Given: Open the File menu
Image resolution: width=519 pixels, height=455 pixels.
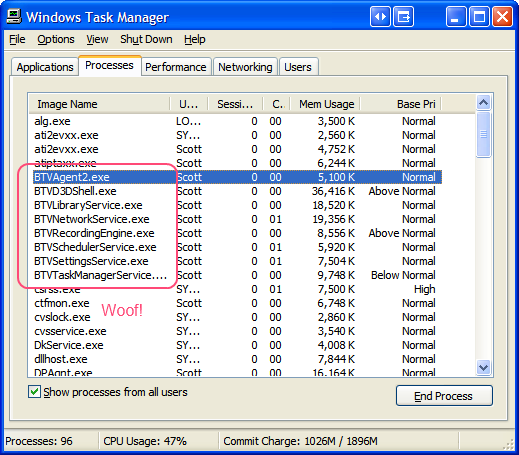Looking at the screenshot, I should pos(17,39).
